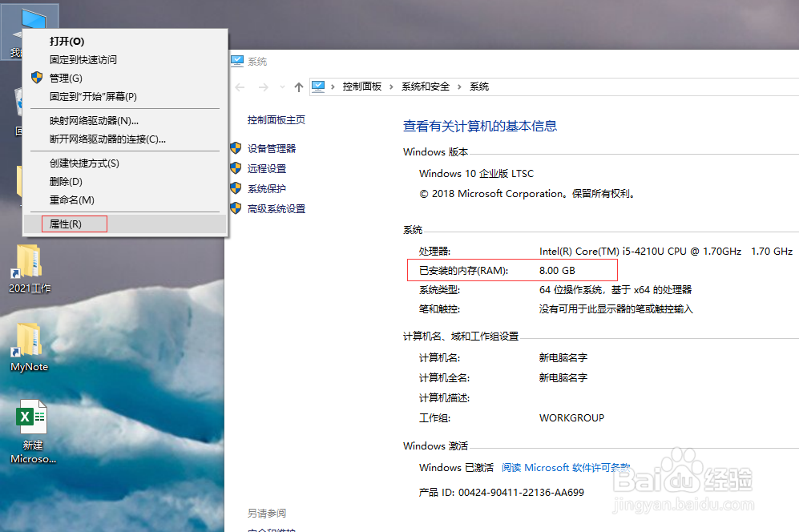This screenshot has height=532, width=799.
Task: Expand recent locations dropdown arrow
Action: click(x=282, y=87)
